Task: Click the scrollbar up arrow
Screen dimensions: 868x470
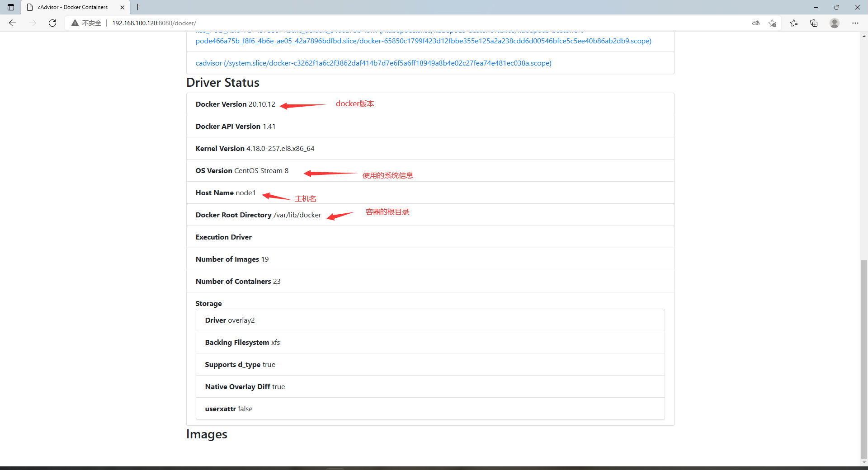Action: pos(864,36)
